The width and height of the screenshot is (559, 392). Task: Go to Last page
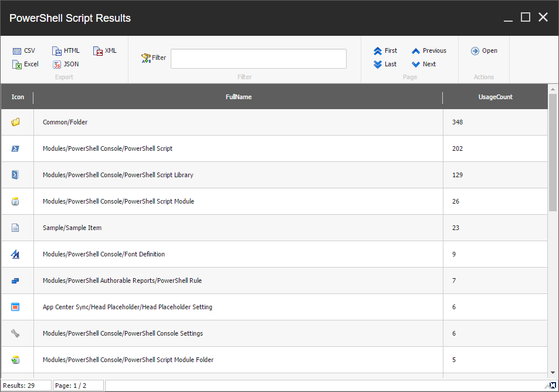tap(385, 64)
